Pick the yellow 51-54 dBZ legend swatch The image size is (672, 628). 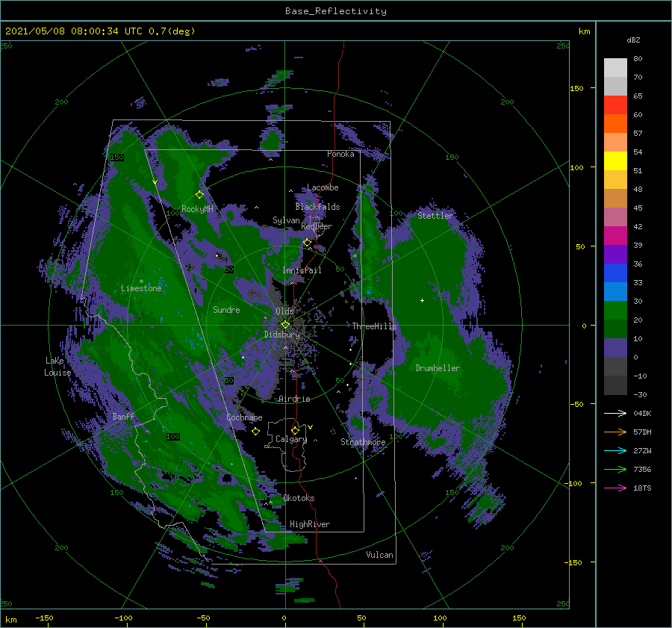pos(615,161)
